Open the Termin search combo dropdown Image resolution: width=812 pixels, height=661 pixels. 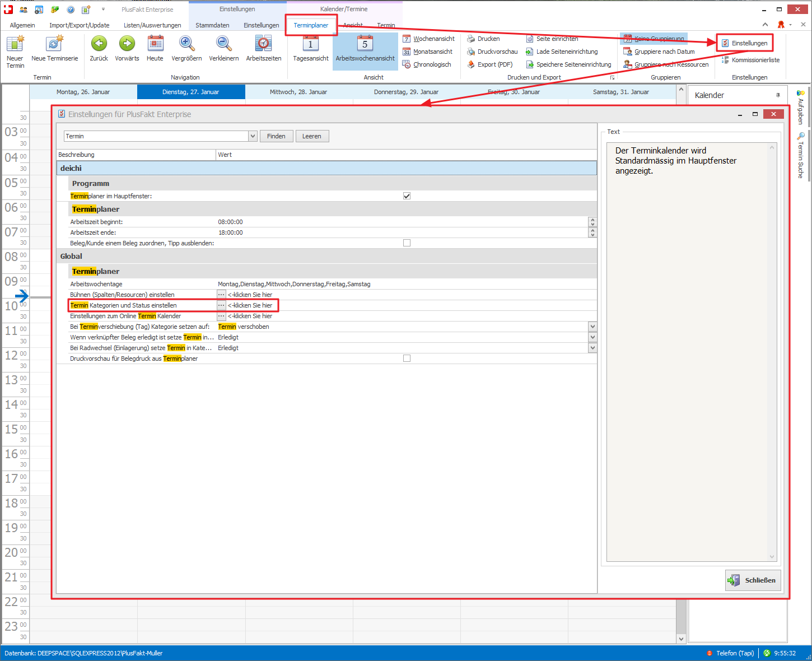[253, 136]
